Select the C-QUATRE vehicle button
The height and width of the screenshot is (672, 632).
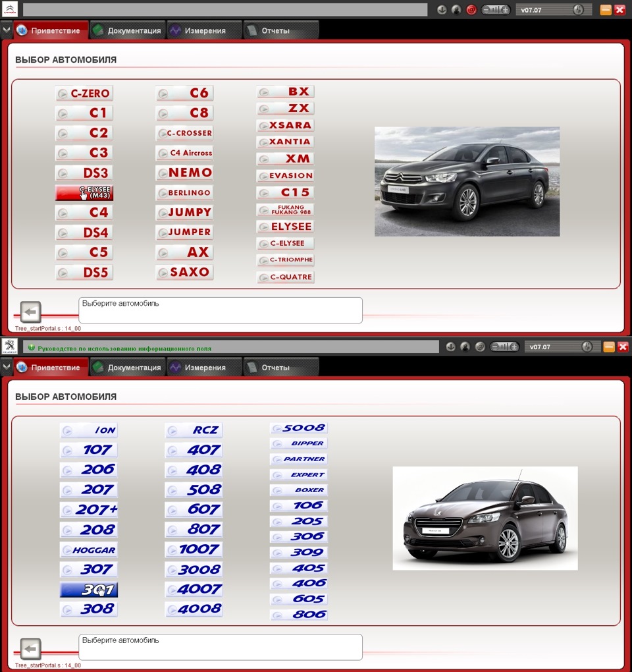point(286,277)
